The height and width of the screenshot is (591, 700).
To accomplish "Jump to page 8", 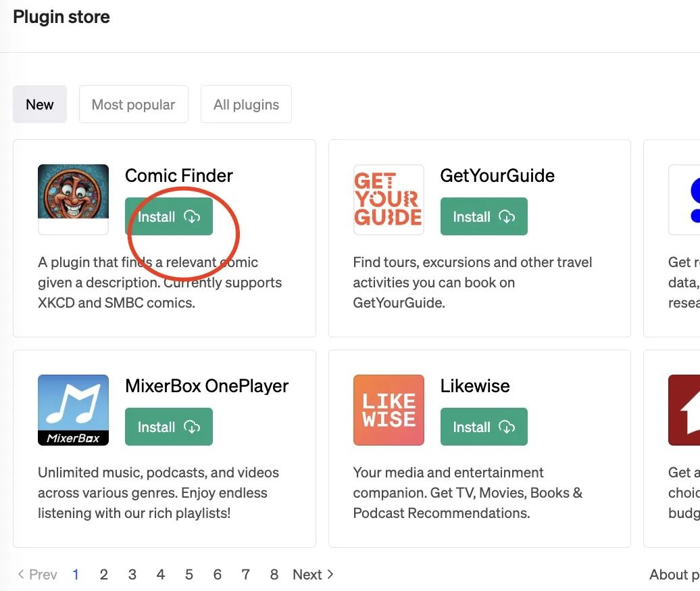I will click(274, 575).
